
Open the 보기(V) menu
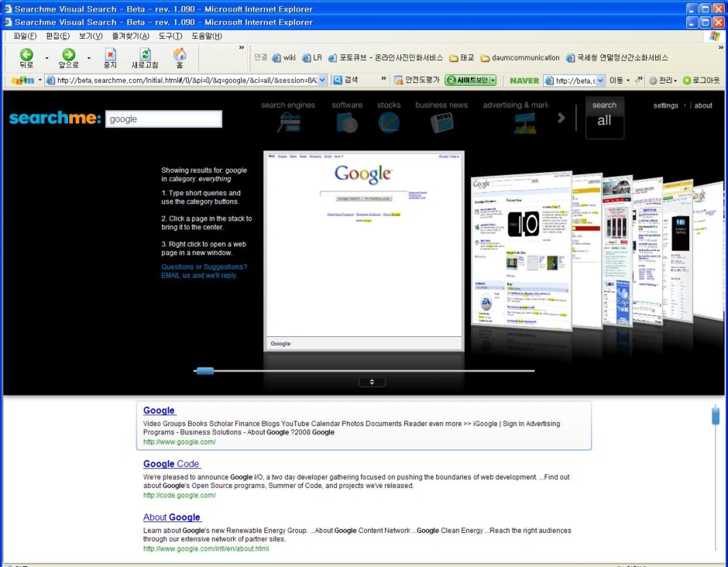pyautogui.click(x=91, y=36)
